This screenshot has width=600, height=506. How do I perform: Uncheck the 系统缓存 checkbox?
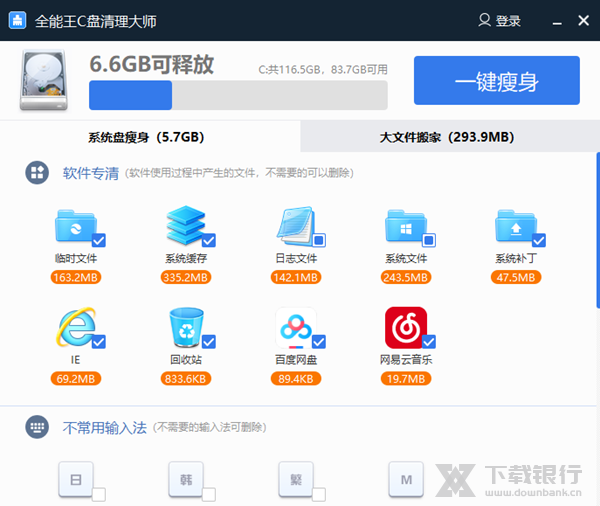pyautogui.click(x=209, y=240)
